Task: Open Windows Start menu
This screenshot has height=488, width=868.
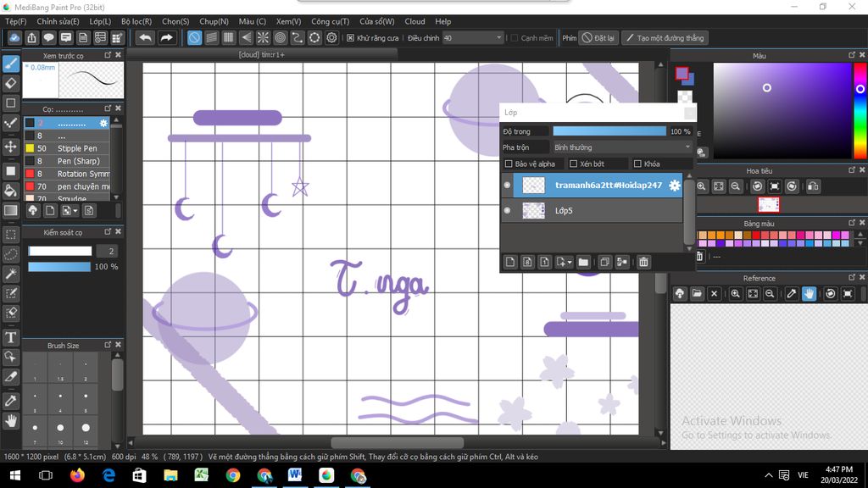Action: pyautogui.click(x=15, y=475)
